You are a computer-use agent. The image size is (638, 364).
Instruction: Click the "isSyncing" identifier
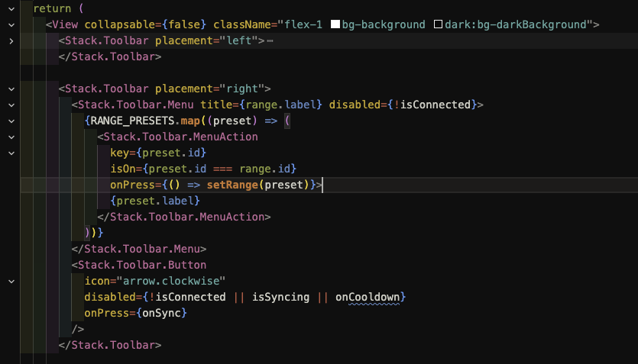(x=280, y=297)
